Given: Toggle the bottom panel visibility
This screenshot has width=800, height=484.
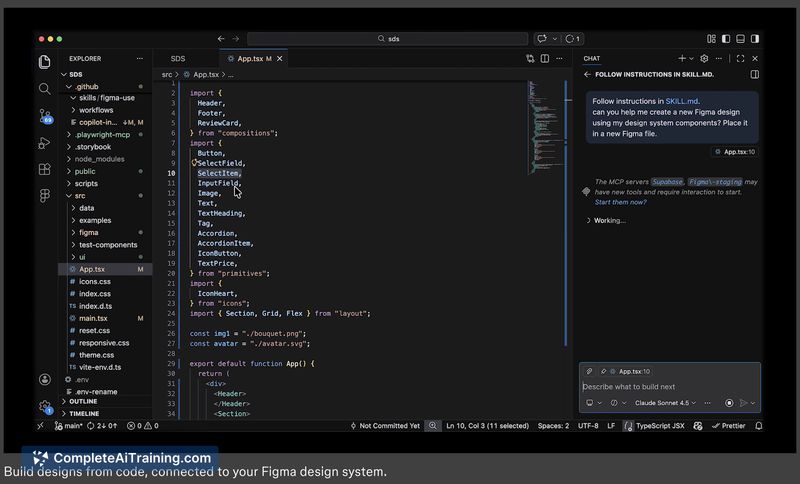Looking at the screenshot, I should click(x=740, y=39).
